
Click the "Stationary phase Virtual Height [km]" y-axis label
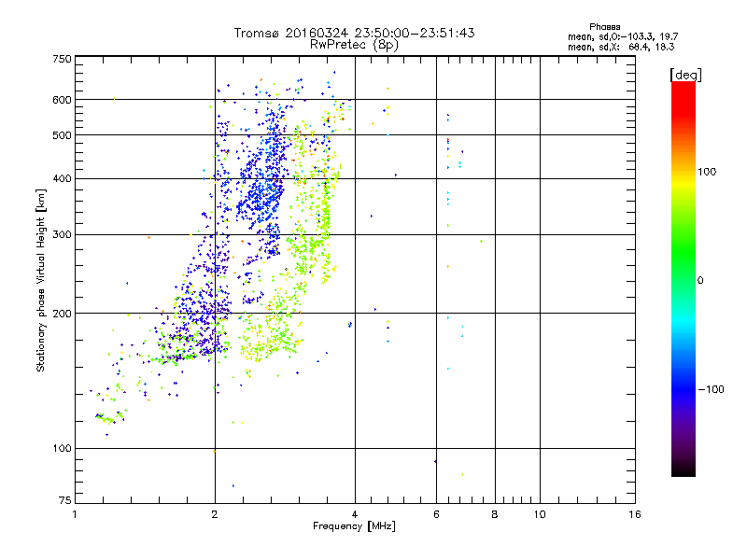[x=41, y=281]
